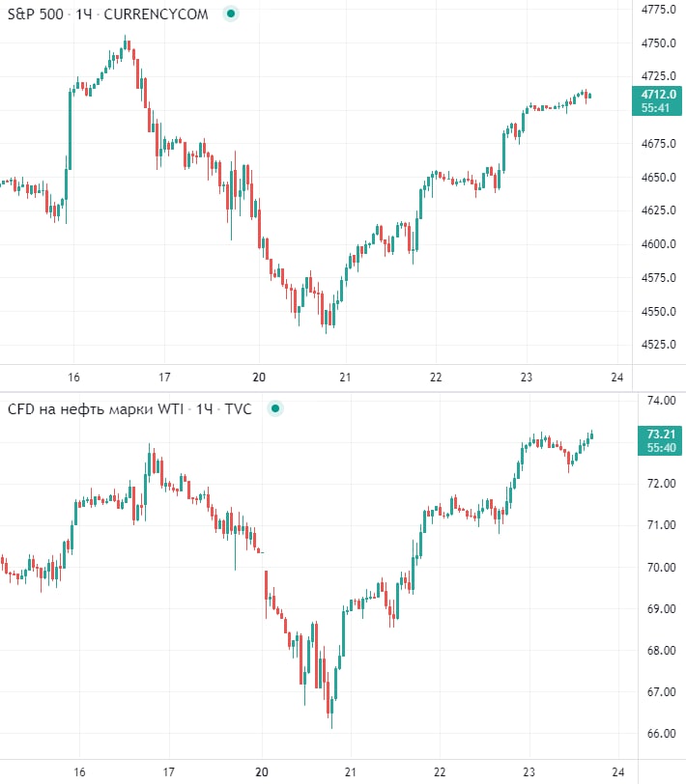This screenshot has width=686, height=784.
Task: Click the 55:41 candle countdown timer
Action: click(x=660, y=108)
